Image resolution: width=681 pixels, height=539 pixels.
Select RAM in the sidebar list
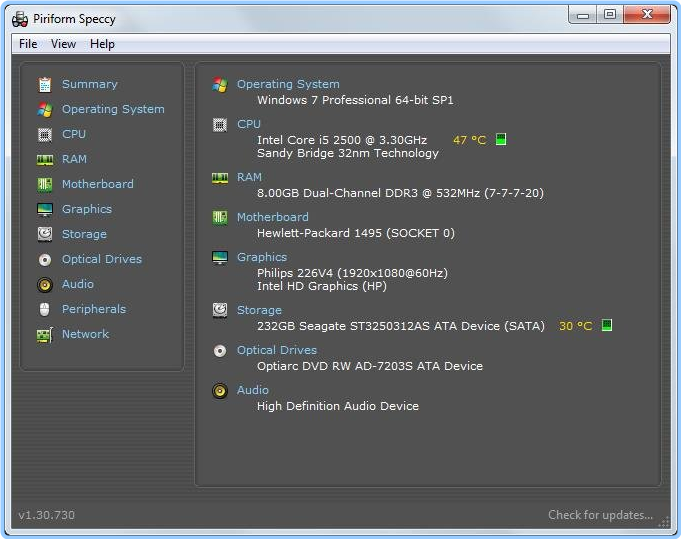coord(74,159)
